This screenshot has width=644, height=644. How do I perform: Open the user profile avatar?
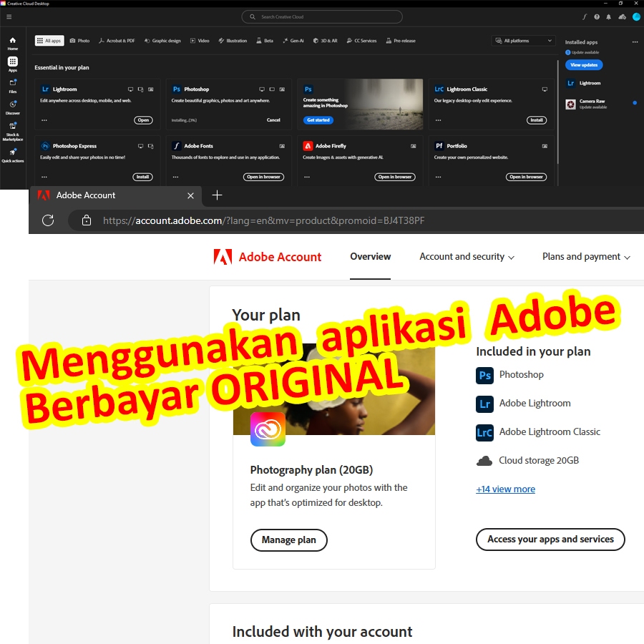coord(636,17)
